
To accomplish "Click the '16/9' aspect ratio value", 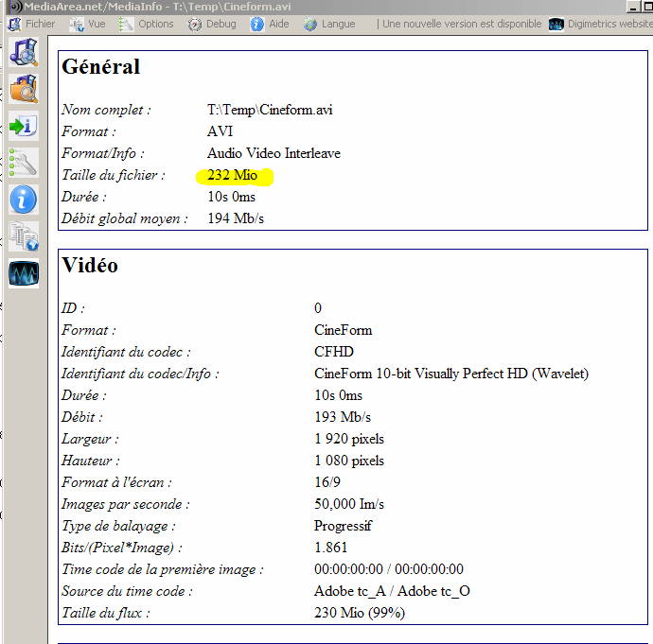I will [x=327, y=482].
